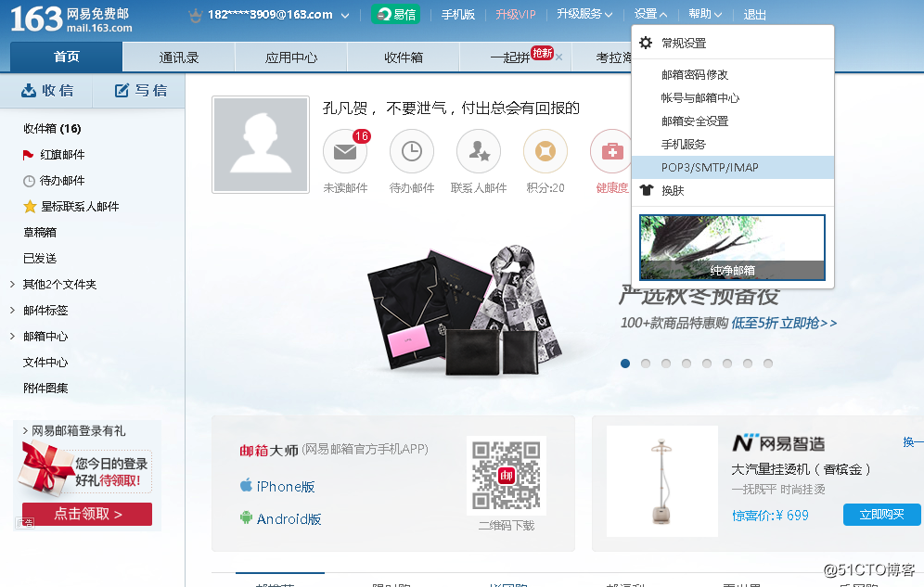Click the gift box image
Viewport: 924px width, 587px height.
click(x=45, y=468)
